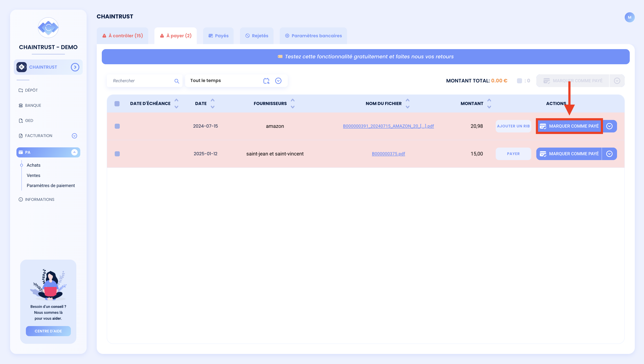The height and width of the screenshot is (364, 644).
Task: Click the blocked icon on Rejetés tab
Action: 247,36
